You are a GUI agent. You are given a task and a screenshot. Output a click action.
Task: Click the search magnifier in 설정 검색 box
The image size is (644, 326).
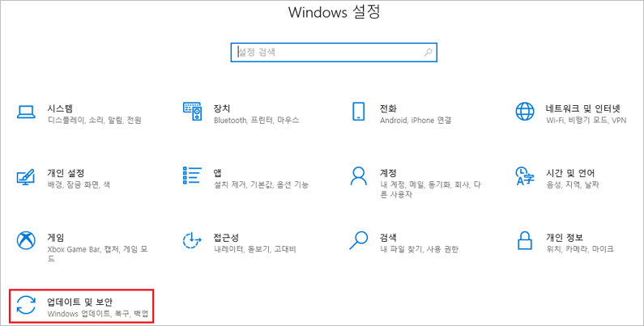(x=429, y=52)
